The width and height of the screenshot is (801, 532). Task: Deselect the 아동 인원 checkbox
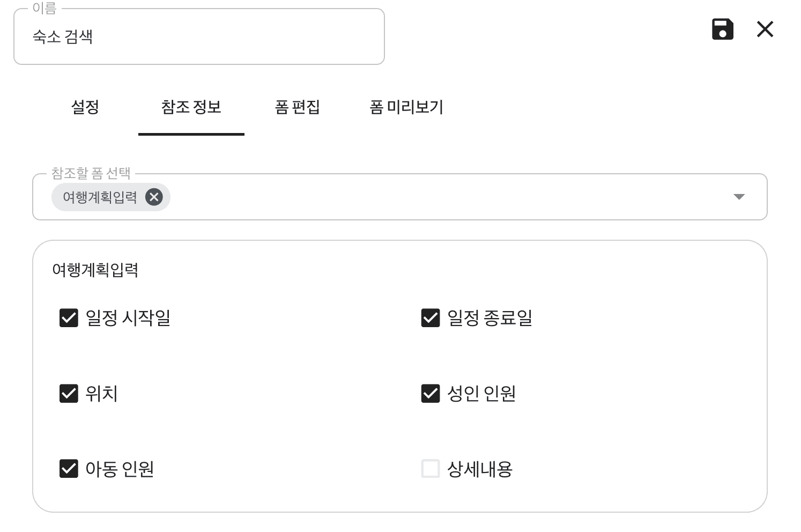click(69, 469)
